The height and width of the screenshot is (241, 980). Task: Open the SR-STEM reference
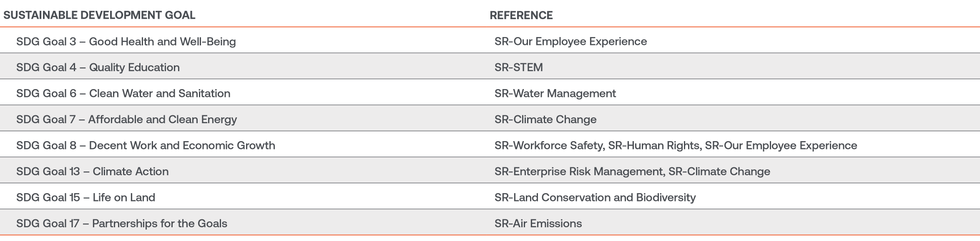(518, 67)
